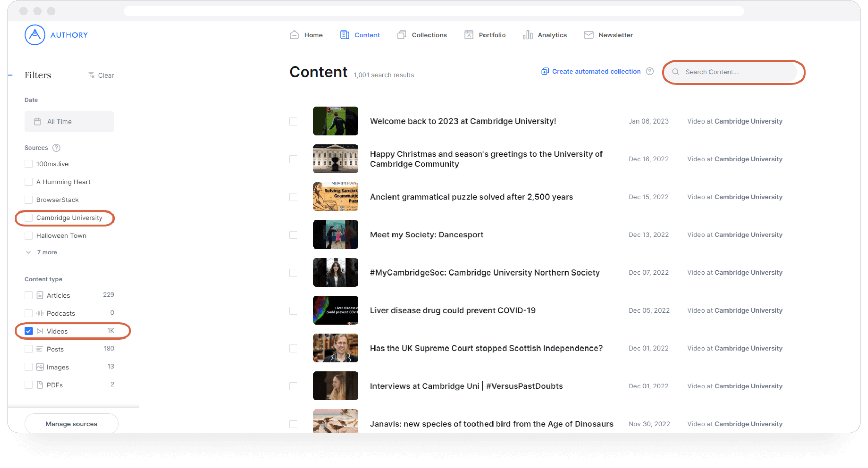Click the help icon beside Sources

[56, 148]
